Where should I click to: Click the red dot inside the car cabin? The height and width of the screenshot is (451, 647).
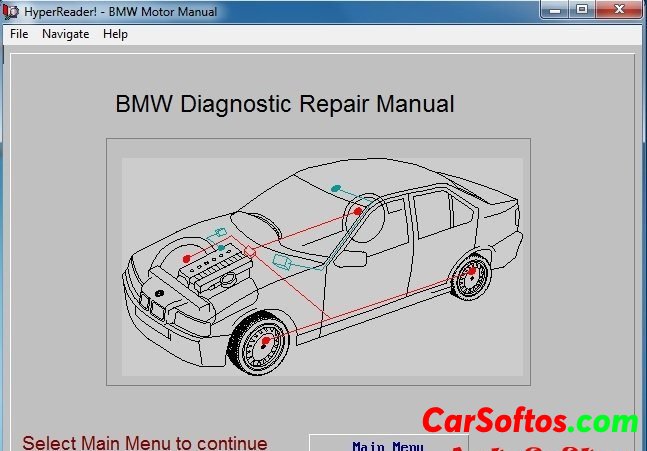point(357,211)
